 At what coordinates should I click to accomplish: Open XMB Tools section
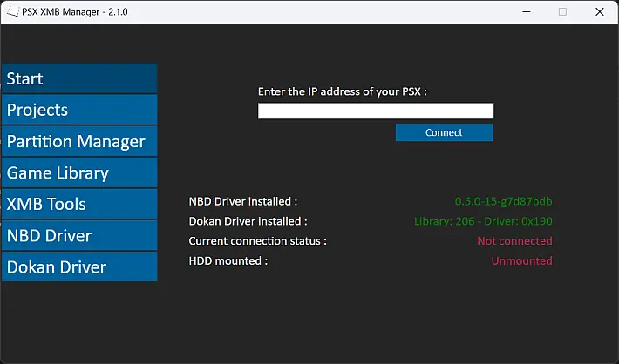pyautogui.click(x=79, y=204)
